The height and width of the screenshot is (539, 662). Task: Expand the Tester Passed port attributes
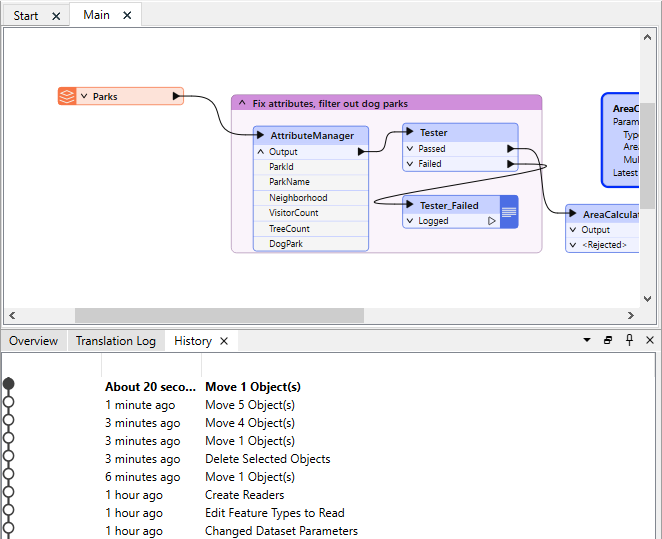[x=410, y=149]
